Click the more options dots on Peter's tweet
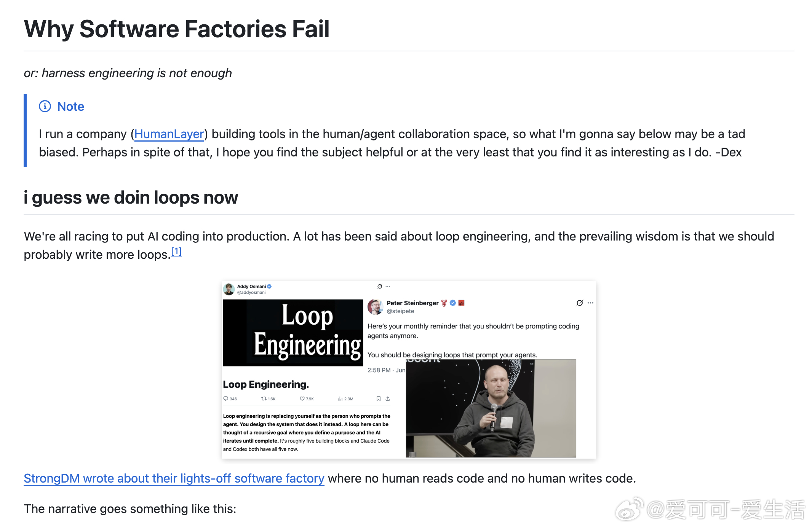 pyautogui.click(x=590, y=303)
